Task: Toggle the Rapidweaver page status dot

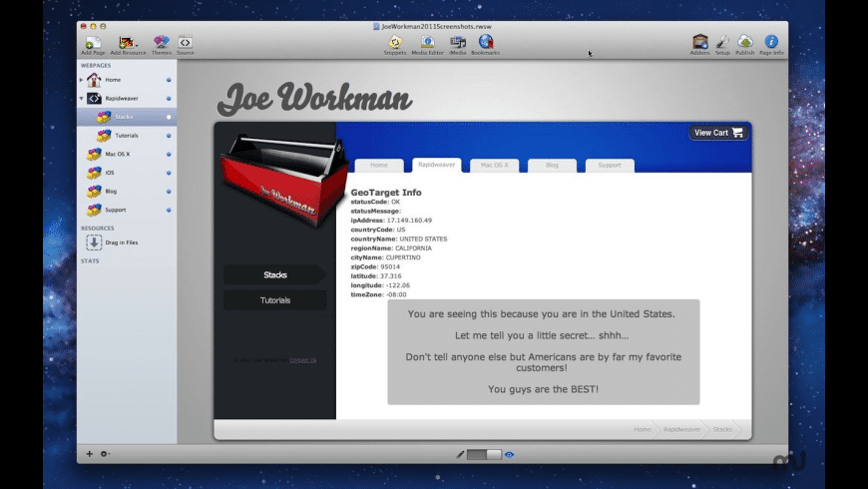Action: [x=169, y=99]
